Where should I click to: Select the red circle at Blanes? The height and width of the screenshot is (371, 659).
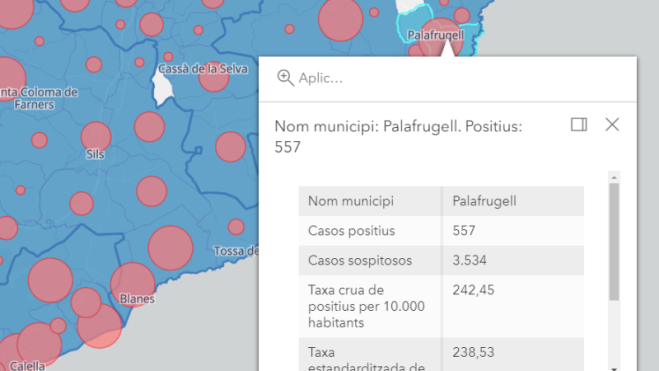(x=133, y=284)
